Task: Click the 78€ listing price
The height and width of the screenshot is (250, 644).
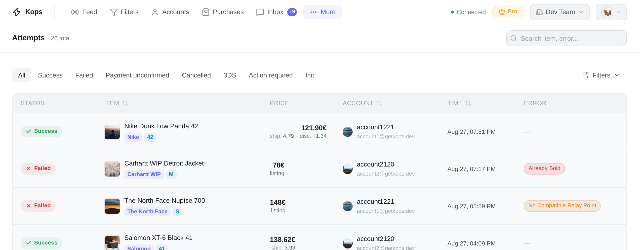Action: coord(278,165)
